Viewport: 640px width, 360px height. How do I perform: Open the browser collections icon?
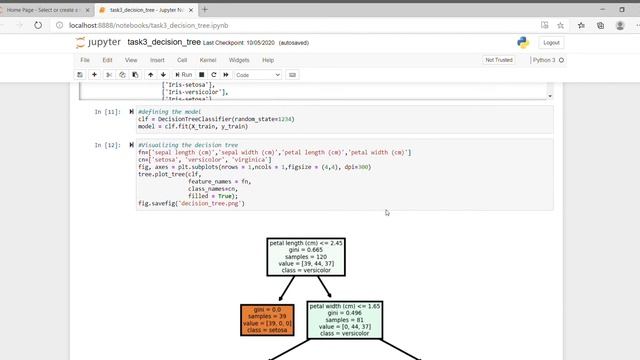click(600, 25)
